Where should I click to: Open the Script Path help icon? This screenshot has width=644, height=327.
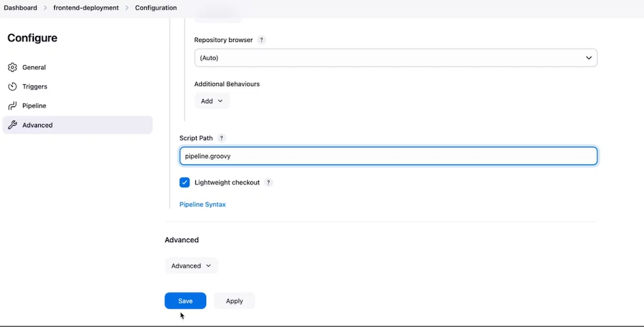click(x=221, y=138)
